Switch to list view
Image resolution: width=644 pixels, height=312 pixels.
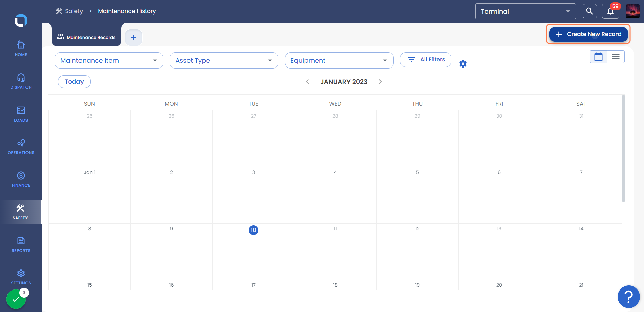pos(616,57)
